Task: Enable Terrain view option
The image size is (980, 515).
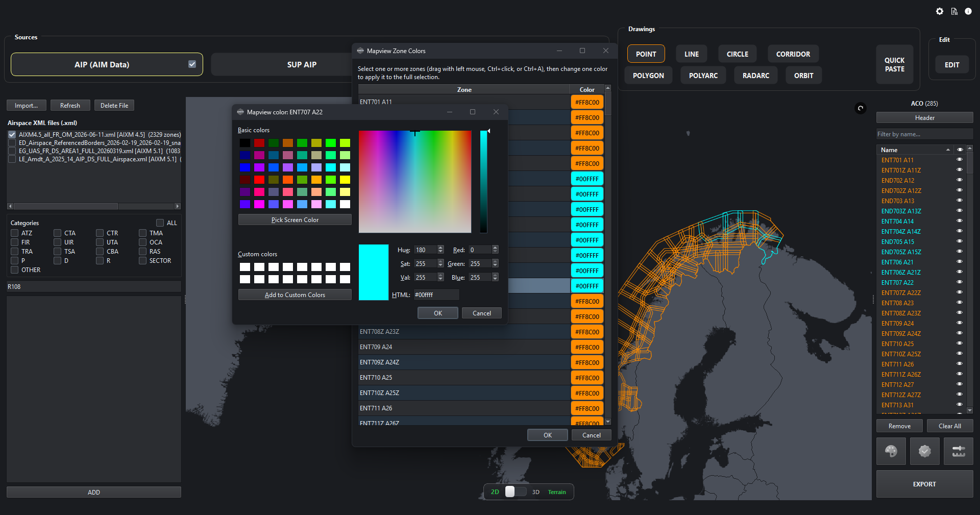Action: [557, 492]
